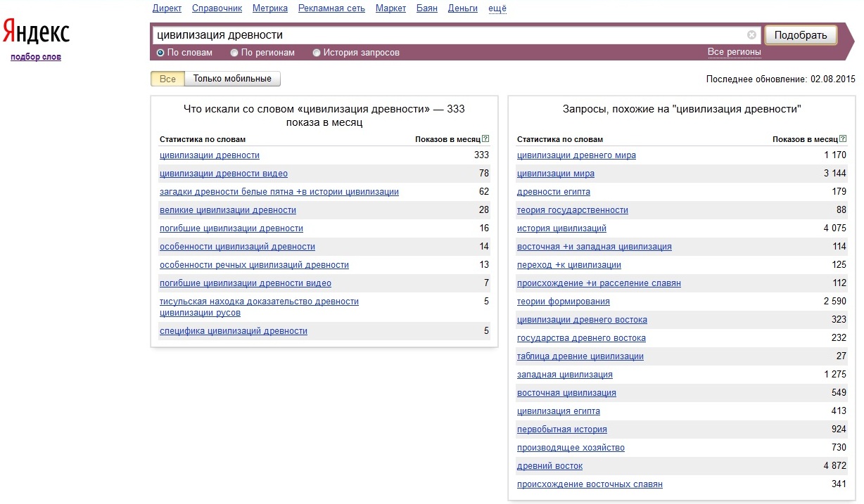Screen dimensions: 864x504
Task: Open Справочник in the top menu
Action: click(217, 8)
